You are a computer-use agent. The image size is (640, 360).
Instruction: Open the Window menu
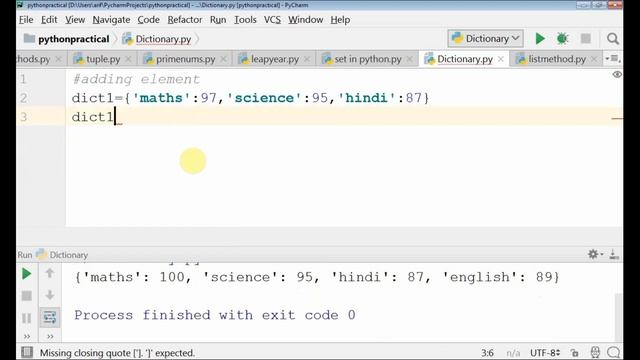pyautogui.click(x=306, y=20)
